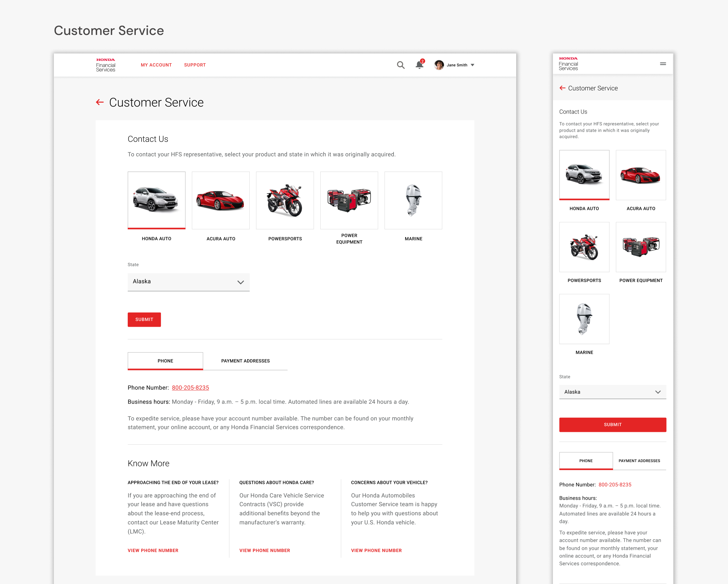
Task: Click mobile phone number 800-205-8235
Action: (x=615, y=485)
